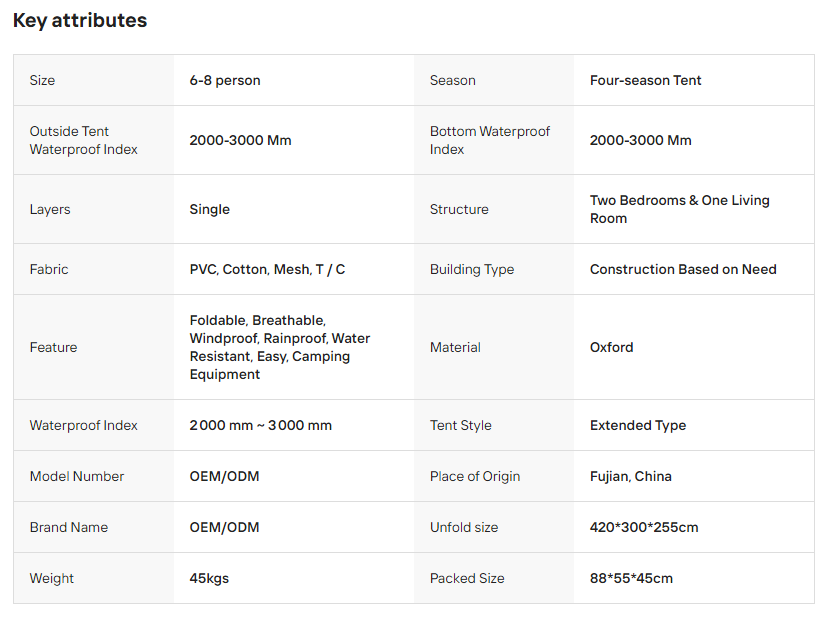This screenshot has width=830, height=619.
Task: Click the unfold size 420*300*255cm
Action: pyautogui.click(x=645, y=527)
